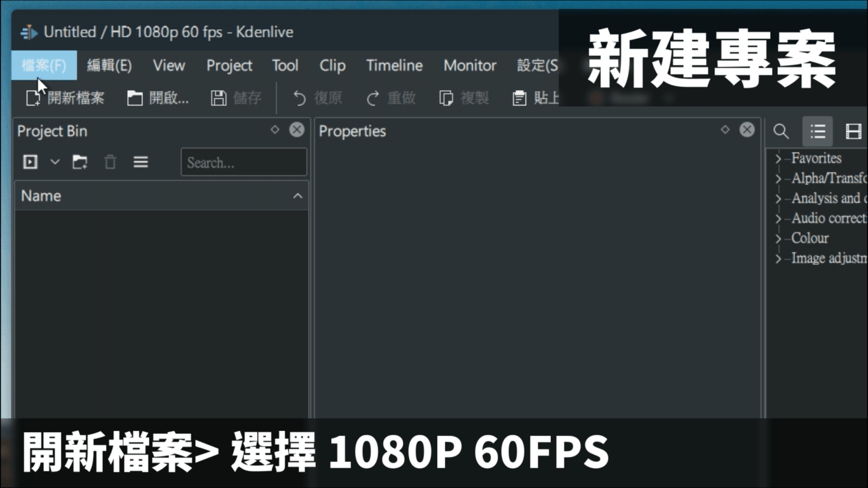Screen dimensions: 868x488
Task: Open the 編輯(E) menu
Action: click(x=109, y=65)
